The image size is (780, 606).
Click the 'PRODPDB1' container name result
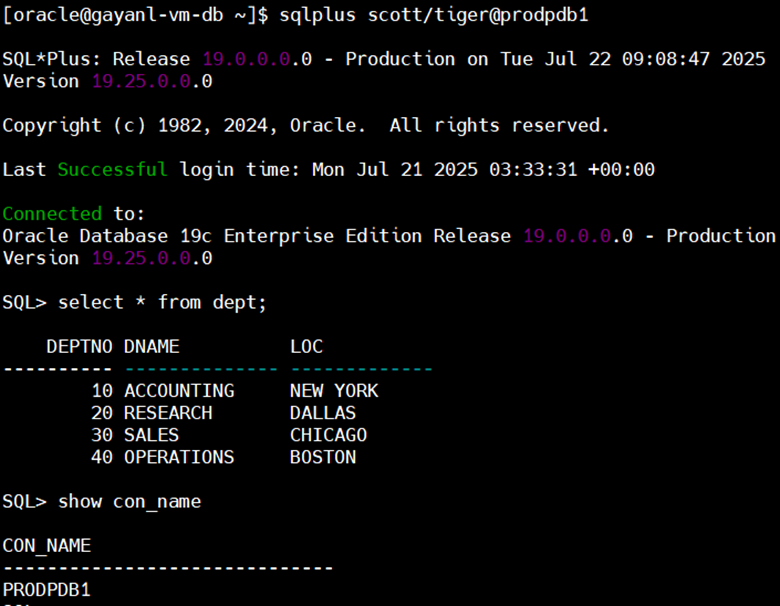[x=47, y=590]
